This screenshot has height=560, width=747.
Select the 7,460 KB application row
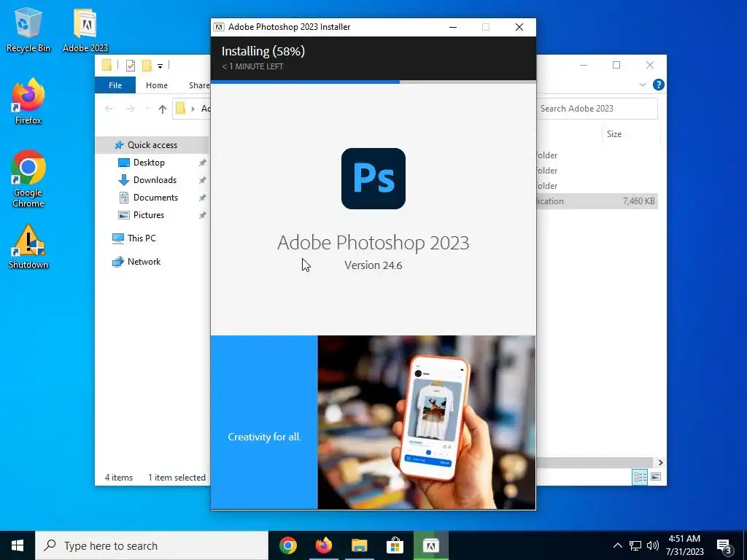click(597, 201)
